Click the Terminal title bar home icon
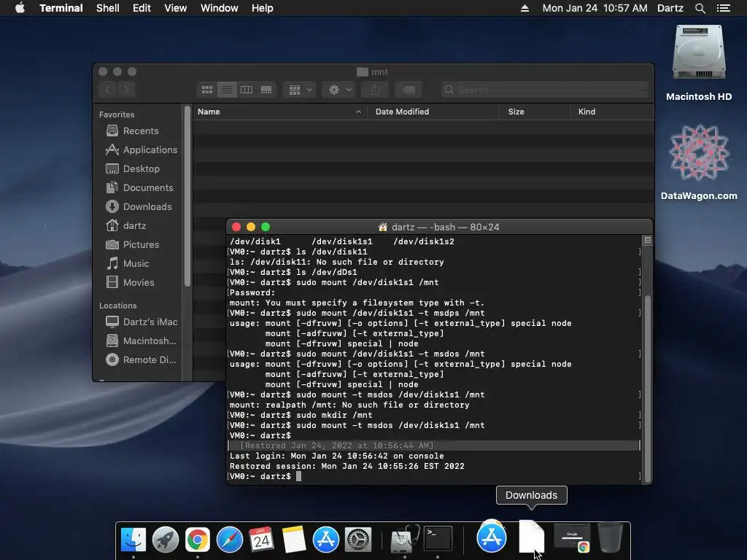Image resolution: width=747 pixels, height=560 pixels. [x=382, y=227]
